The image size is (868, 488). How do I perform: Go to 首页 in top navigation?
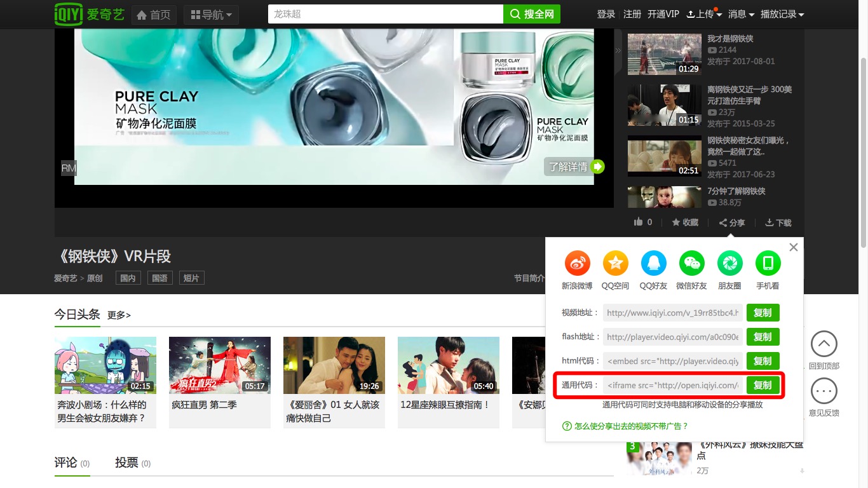[x=154, y=15]
